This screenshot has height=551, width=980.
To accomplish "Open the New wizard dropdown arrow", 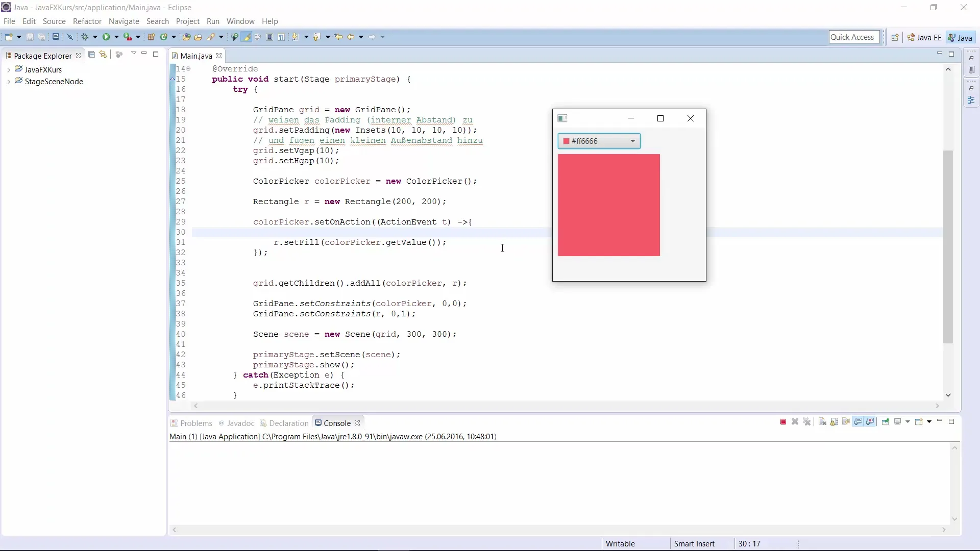I will click(19, 37).
